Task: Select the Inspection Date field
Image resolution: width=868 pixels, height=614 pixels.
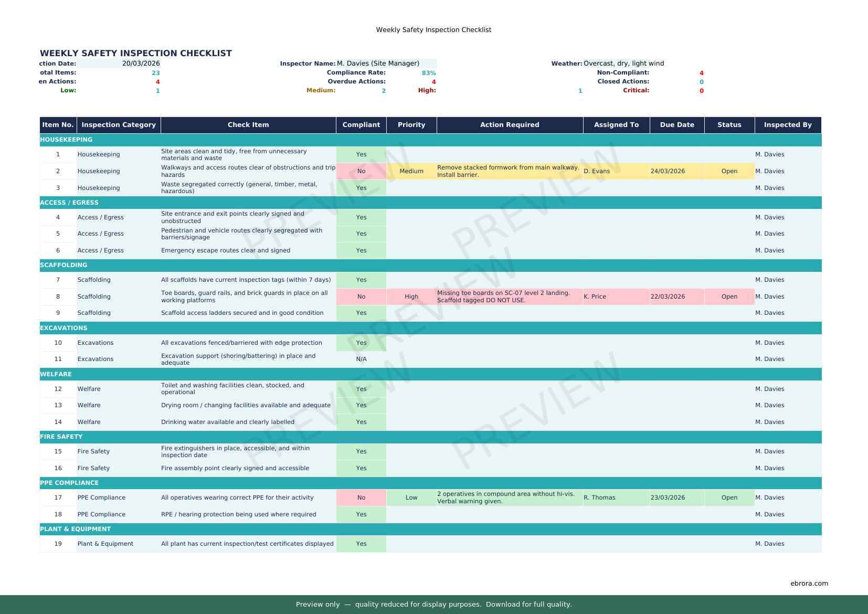Action: [142, 63]
